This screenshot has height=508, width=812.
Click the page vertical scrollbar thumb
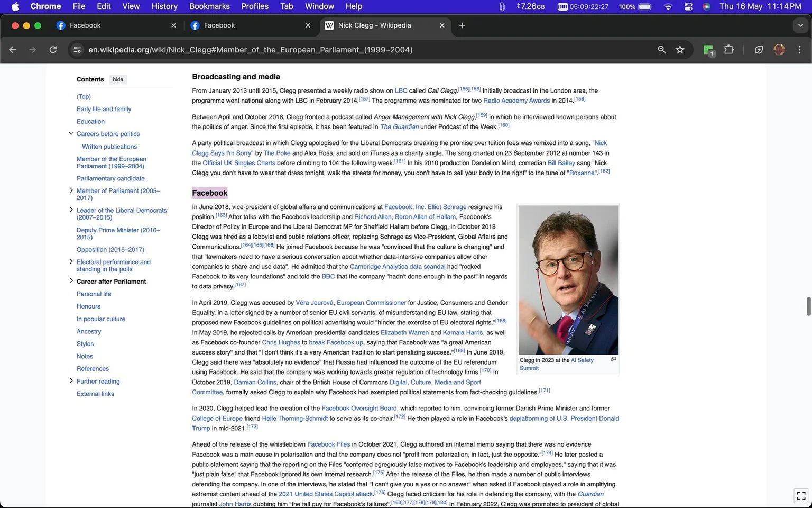pyautogui.click(x=808, y=306)
